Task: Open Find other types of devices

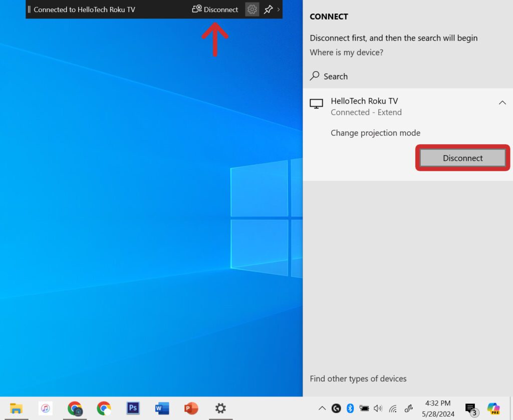Action: 358,378
